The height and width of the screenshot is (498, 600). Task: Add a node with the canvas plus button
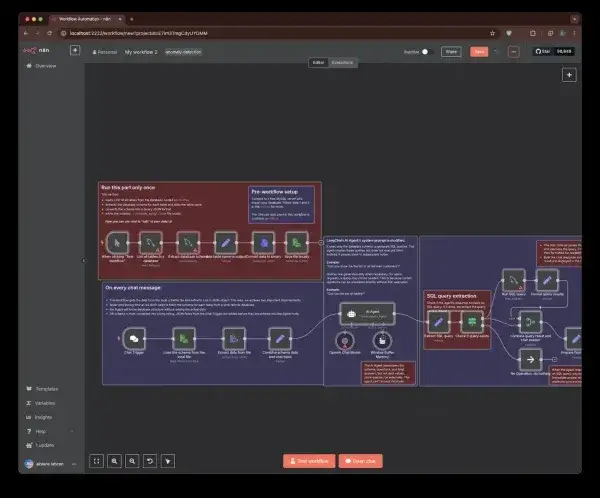(568, 75)
